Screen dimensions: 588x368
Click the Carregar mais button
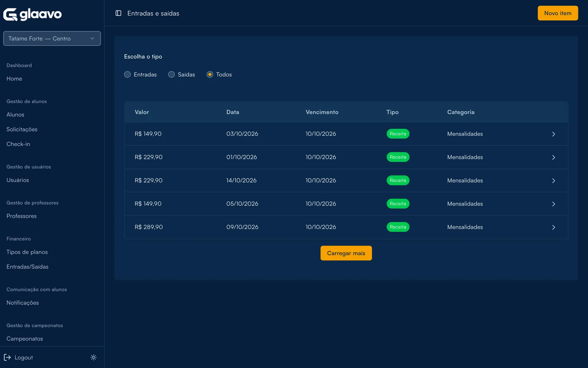346,253
